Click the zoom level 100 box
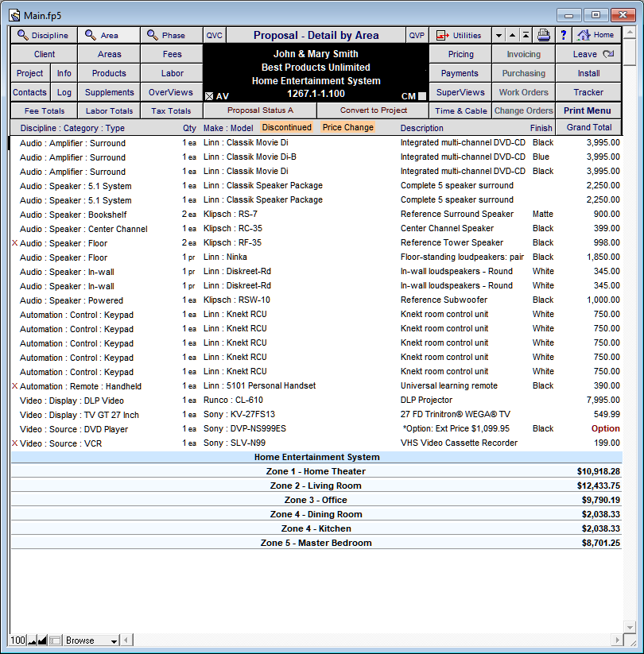Image resolution: width=644 pixels, height=654 pixels. click(x=18, y=640)
